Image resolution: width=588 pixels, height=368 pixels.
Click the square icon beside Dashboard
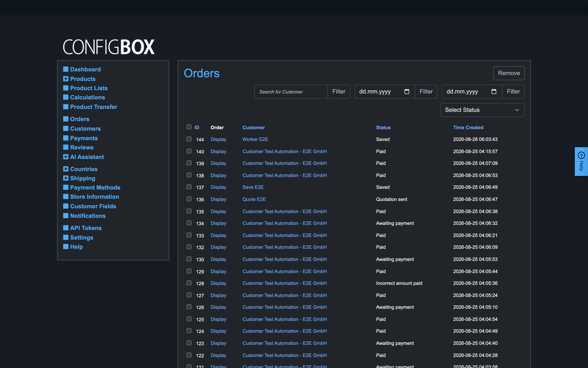click(x=66, y=69)
